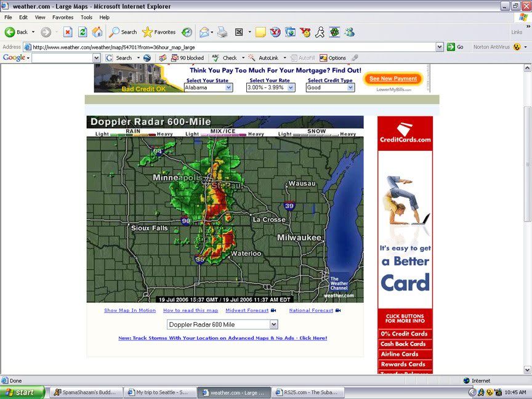Click How to read this map link
The width and height of the screenshot is (532, 399).
click(191, 310)
